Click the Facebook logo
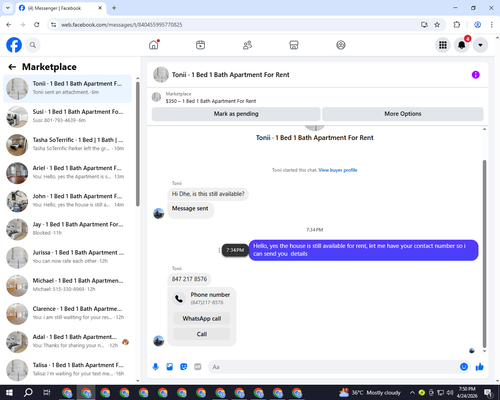The height and width of the screenshot is (400, 500). coord(14,45)
